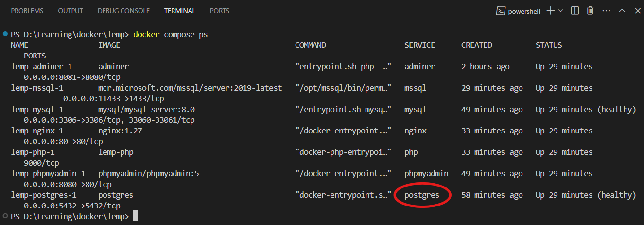Click container name lemp-adminer-1

point(41,66)
